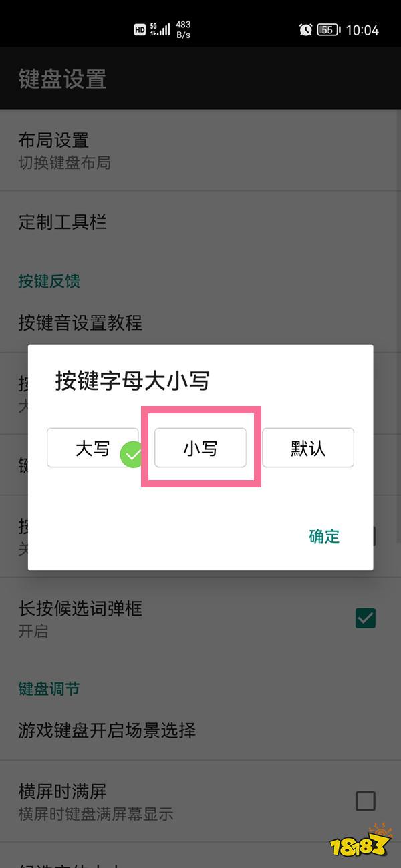Tap the green checkmark on 大写
Image resolution: width=401 pixels, height=868 pixels.
[133, 455]
